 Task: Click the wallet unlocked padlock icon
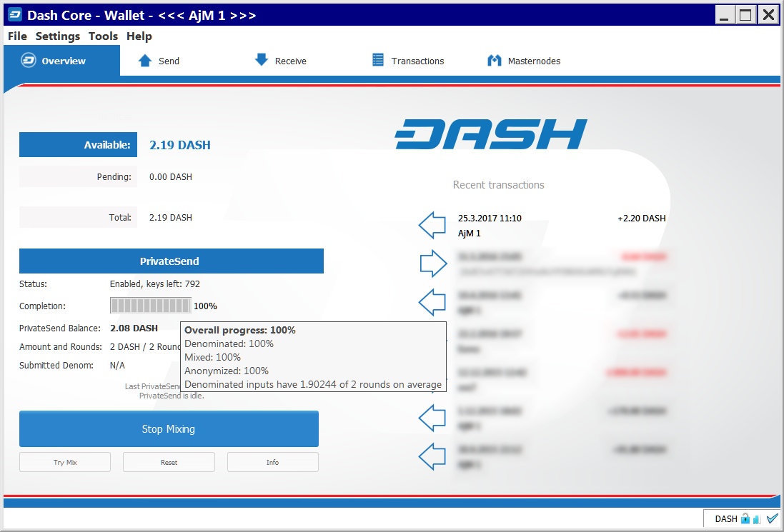[745, 518]
